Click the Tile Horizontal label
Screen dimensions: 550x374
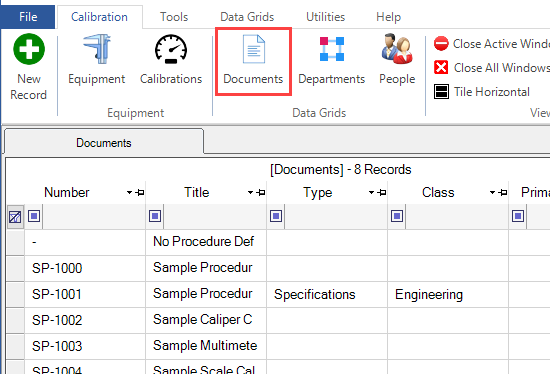pos(491,92)
